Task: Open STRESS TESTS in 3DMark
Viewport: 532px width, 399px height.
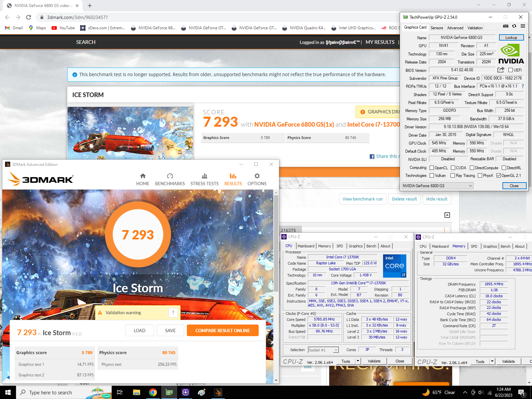Action: 204,179
